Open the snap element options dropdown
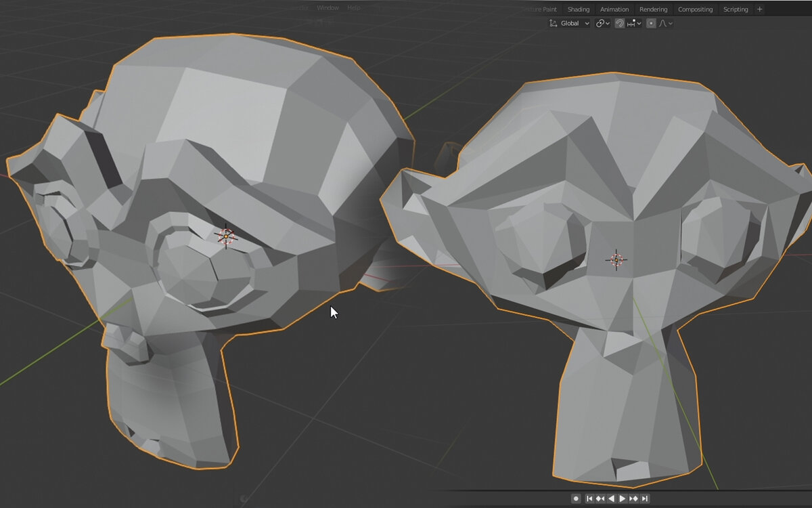Screen dimensions: 812x508 point(634,23)
